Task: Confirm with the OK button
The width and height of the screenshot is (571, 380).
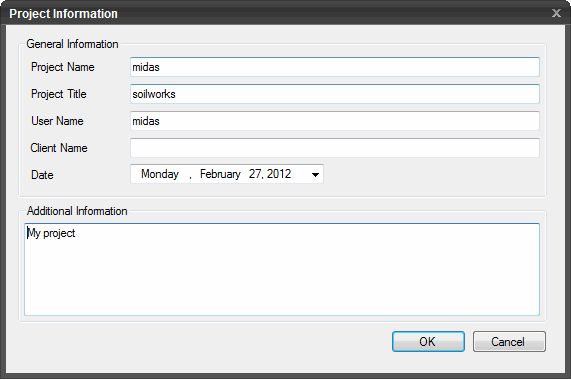Action: (428, 341)
